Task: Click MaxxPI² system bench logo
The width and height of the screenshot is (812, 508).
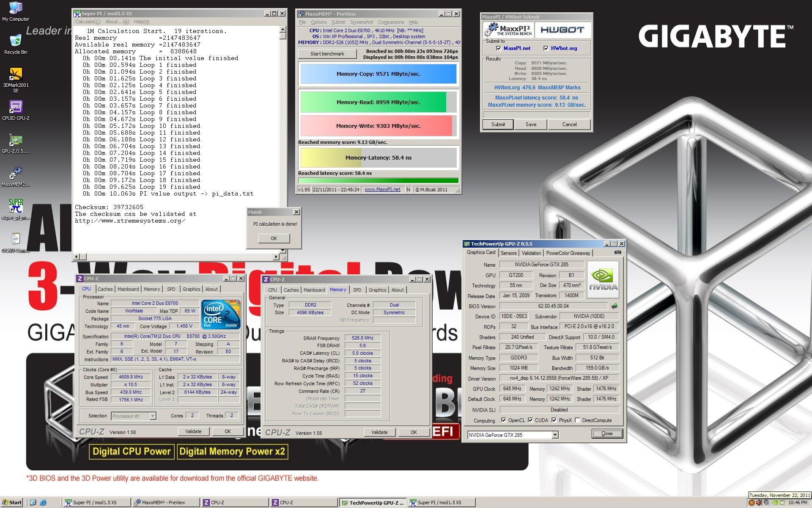Action: tap(508, 30)
